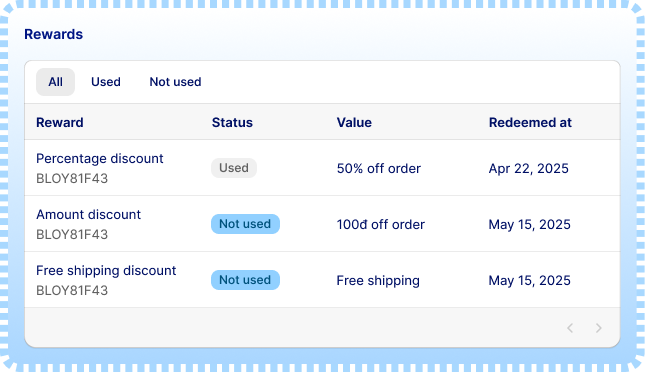Select code BLOY81F43 under Percentage discount
Screen dimensions: 645x372
[x=72, y=179]
